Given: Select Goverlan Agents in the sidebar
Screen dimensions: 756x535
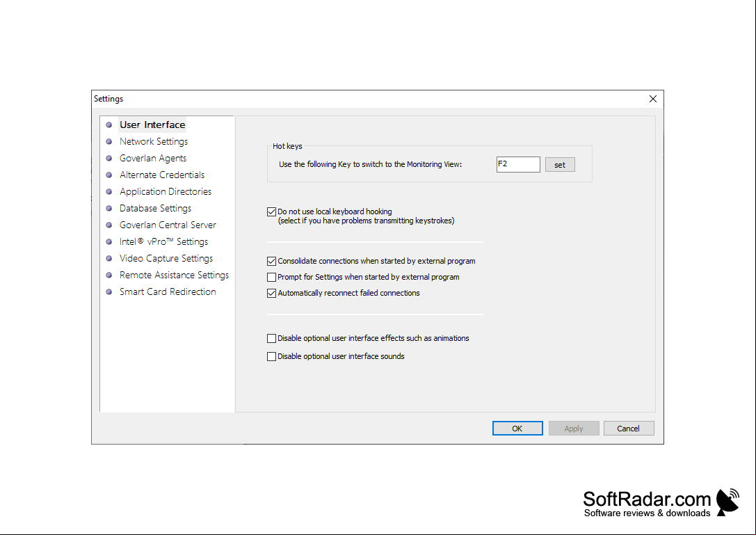Looking at the screenshot, I should [153, 158].
